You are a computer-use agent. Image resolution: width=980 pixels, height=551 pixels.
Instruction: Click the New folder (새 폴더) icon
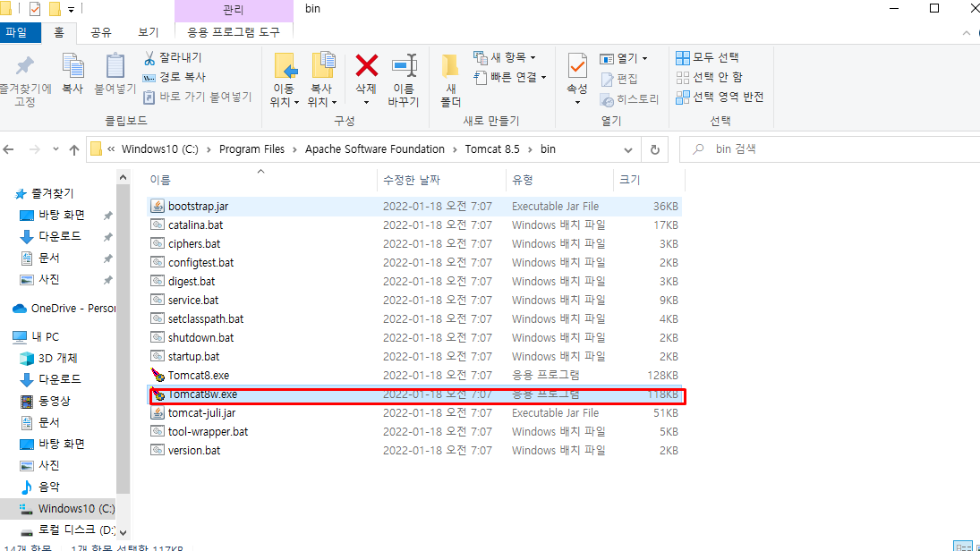tap(450, 66)
